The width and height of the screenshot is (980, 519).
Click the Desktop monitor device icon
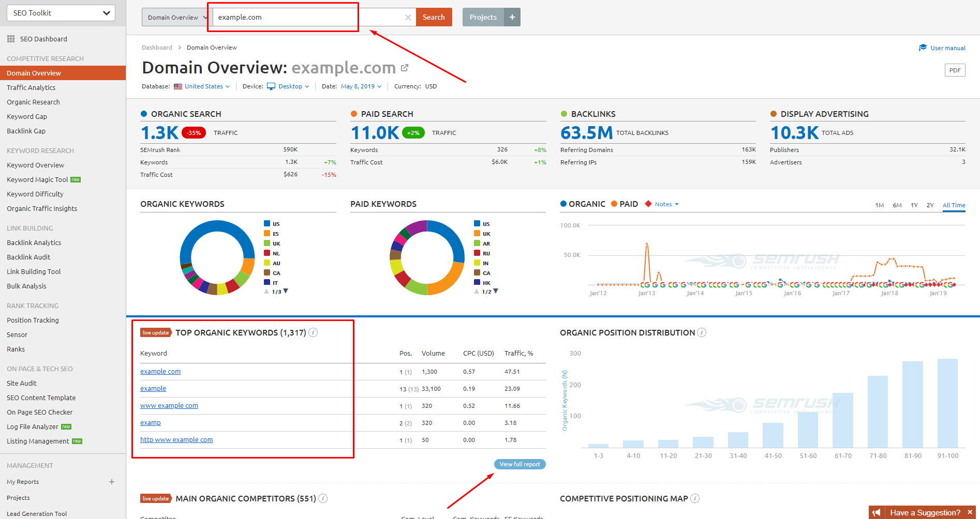271,86
